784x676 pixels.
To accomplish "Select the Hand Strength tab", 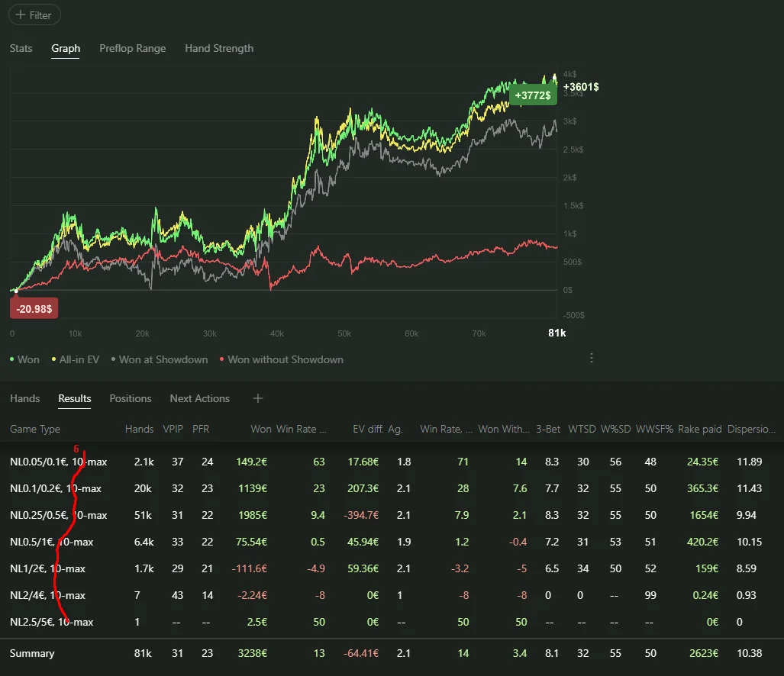I will point(218,48).
